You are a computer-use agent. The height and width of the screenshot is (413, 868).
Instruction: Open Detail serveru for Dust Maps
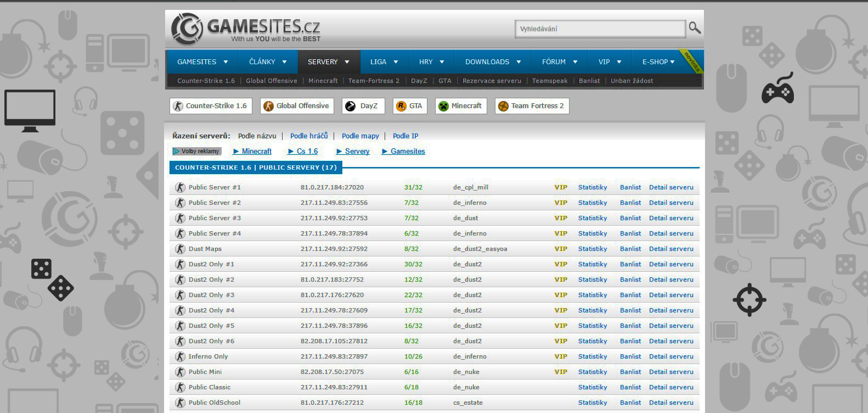tap(671, 249)
